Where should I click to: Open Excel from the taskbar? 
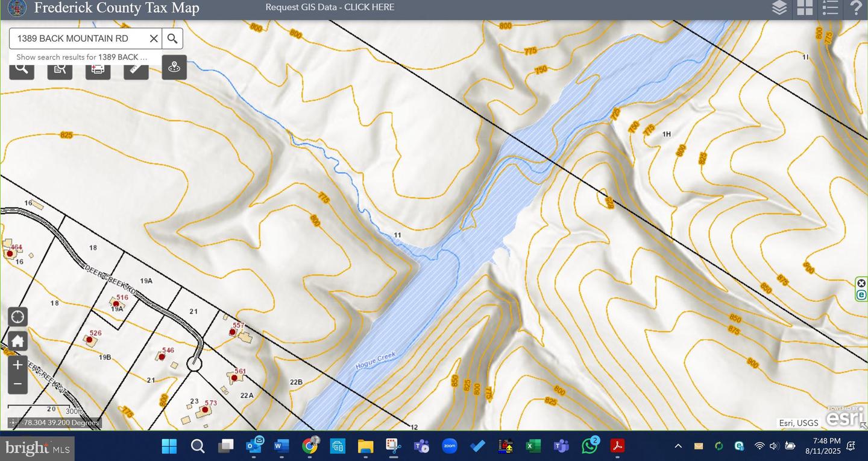tap(533, 446)
